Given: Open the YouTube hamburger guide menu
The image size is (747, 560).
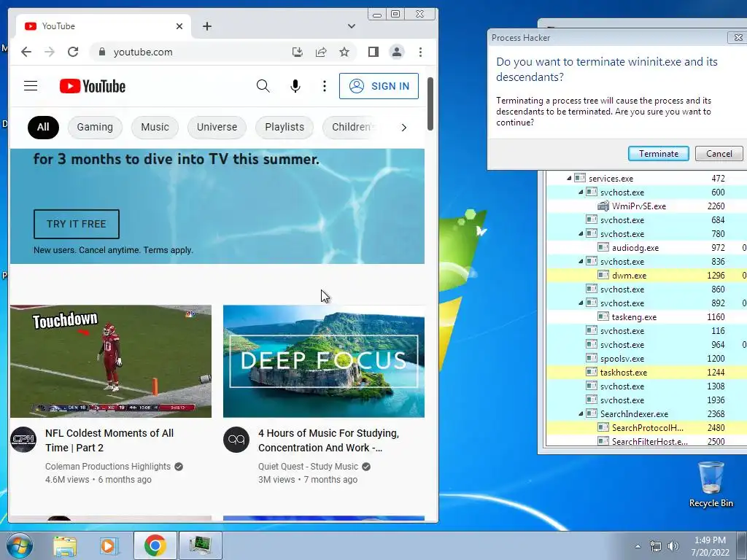Looking at the screenshot, I should point(31,86).
